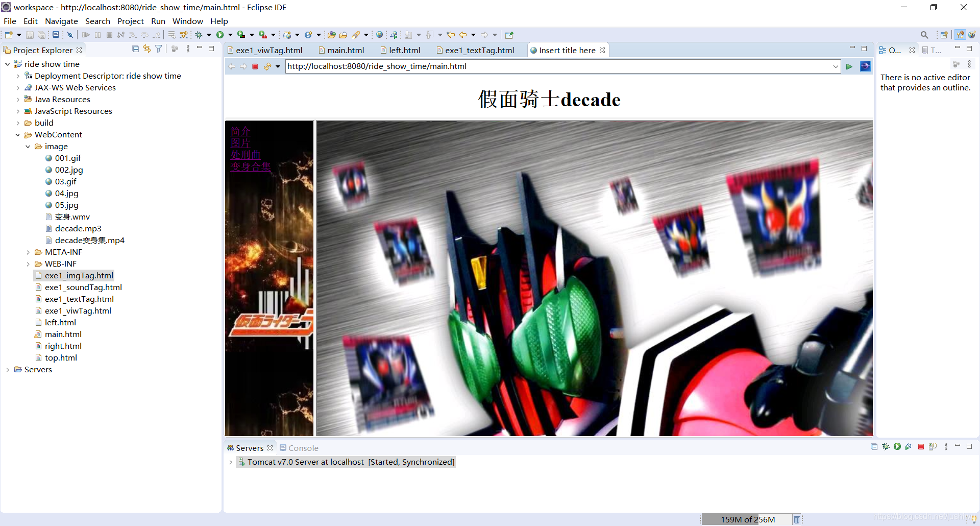This screenshot has width=980, height=526.
Task: Open the Project menu
Action: pos(131,21)
